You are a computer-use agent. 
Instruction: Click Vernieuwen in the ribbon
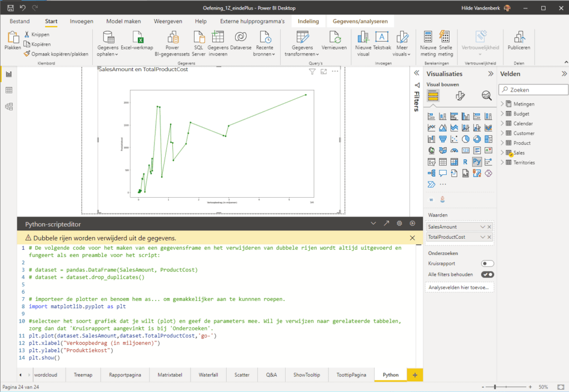click(x=334, y=41)
